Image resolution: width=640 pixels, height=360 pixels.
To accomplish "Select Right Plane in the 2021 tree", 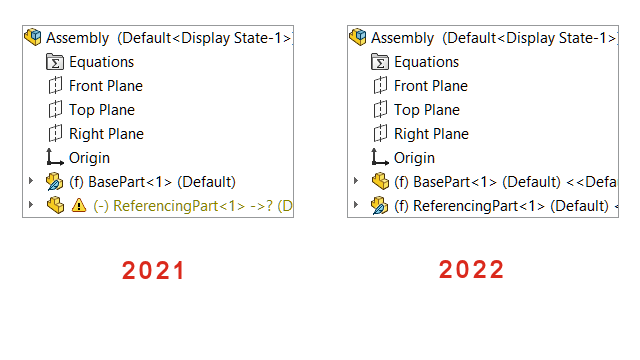I will tap(107, 134).
